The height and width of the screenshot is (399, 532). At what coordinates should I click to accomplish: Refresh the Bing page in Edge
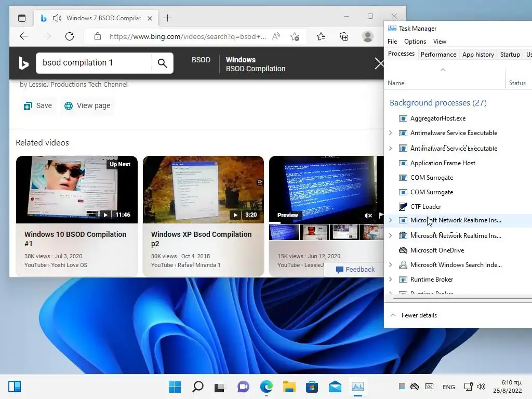coord(70,36)
